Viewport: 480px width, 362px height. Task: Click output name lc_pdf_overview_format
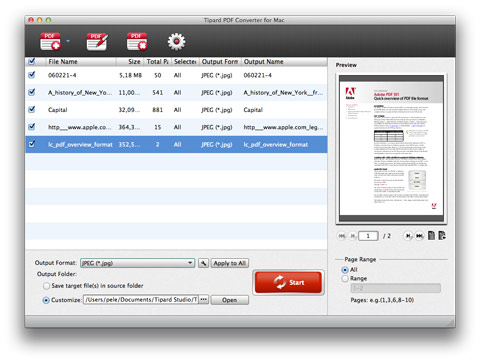[276, 145]
